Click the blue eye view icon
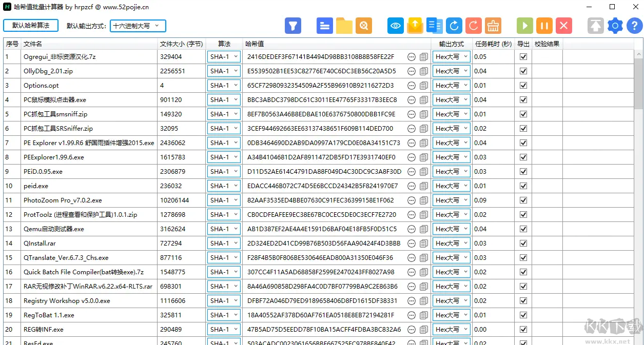Screen dimensions: 644x345 point(396,26)
